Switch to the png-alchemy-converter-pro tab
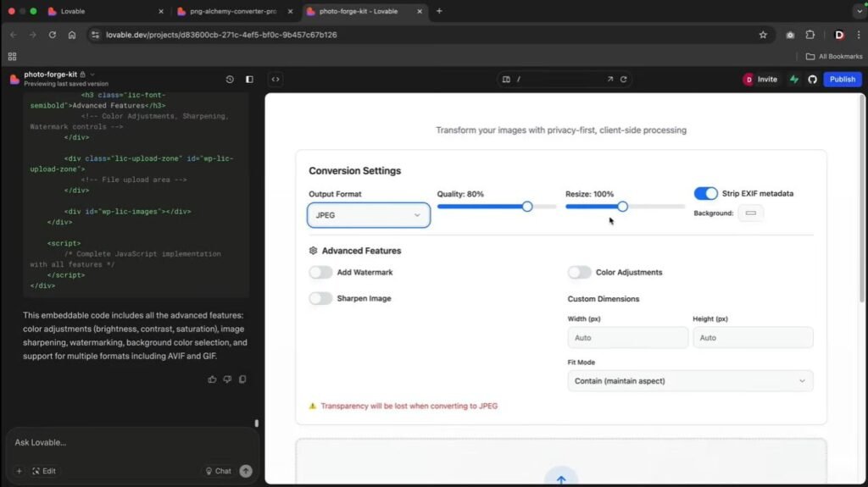The width and height of the screenshot is (868, 487). [234, 11]
